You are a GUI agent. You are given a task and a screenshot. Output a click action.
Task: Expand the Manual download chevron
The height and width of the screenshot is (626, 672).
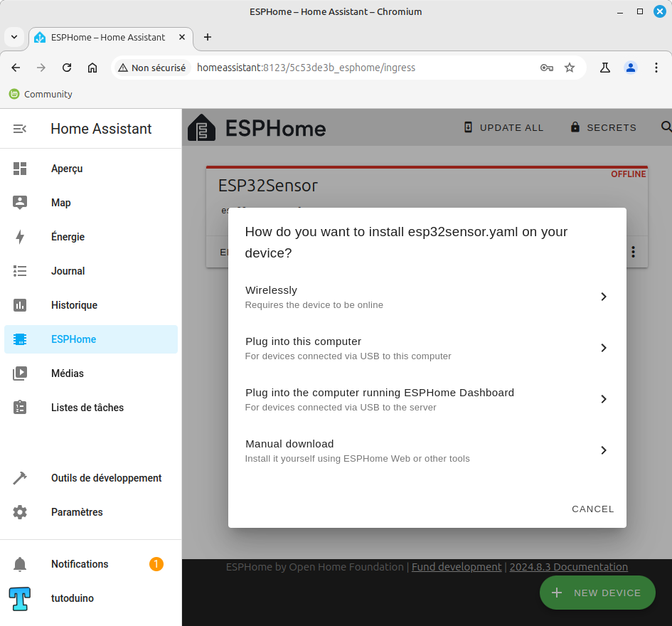pyautogui.click(x=604, y=450)
